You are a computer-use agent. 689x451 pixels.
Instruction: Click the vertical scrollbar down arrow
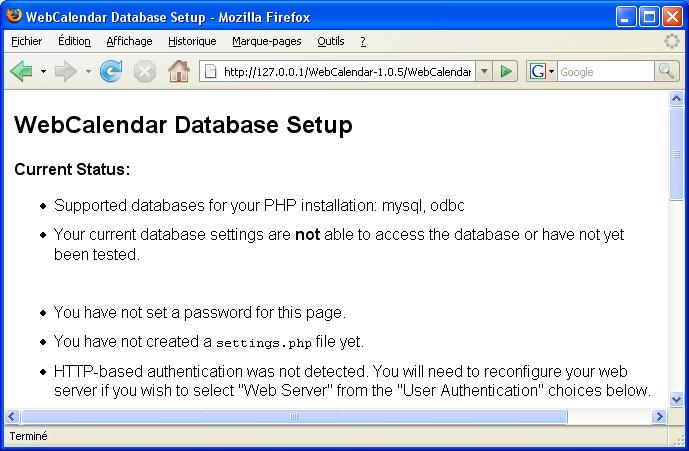676,400
